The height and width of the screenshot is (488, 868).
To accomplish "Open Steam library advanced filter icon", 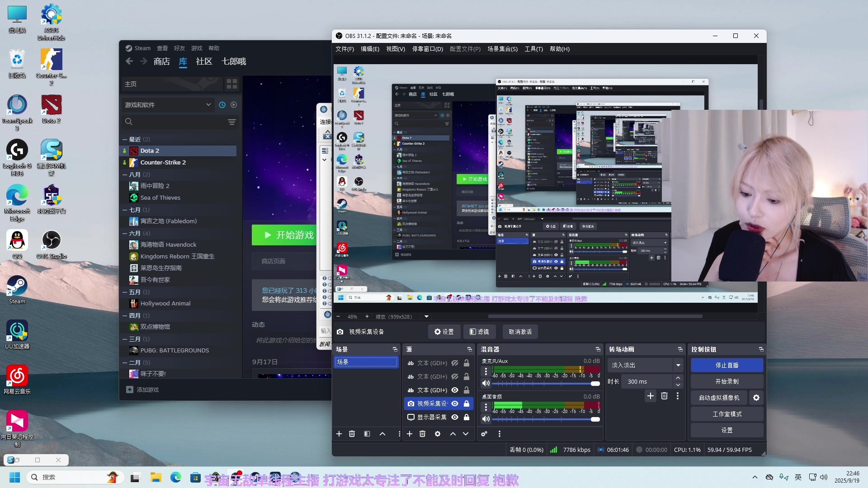I will pos(232,122).
